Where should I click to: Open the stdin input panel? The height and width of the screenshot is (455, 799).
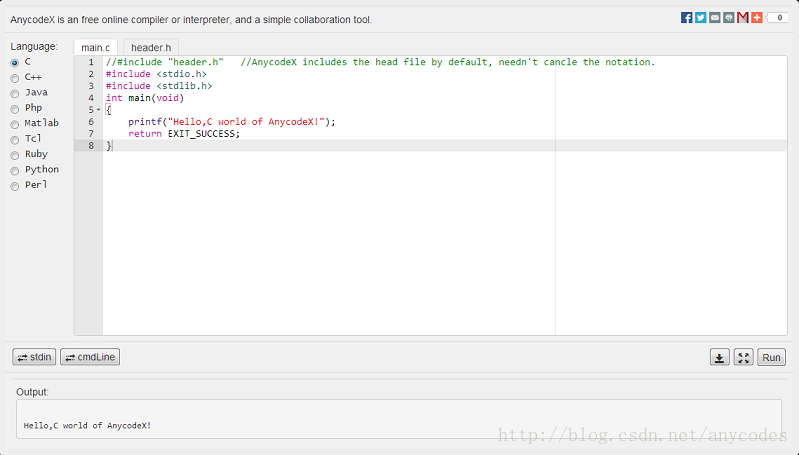[34, 357]
